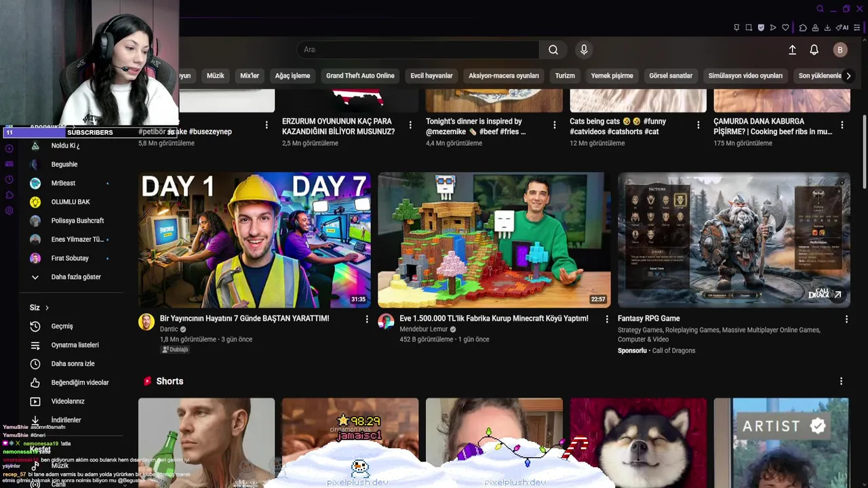Play the DAY 1 DAY 7 video thumbnail
This screenshot has width=868, height=488.
[x=254, y=240]
